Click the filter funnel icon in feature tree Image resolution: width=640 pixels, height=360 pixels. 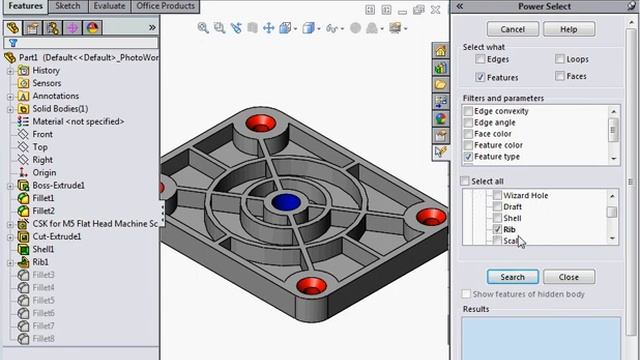click(x=13, y=43)
